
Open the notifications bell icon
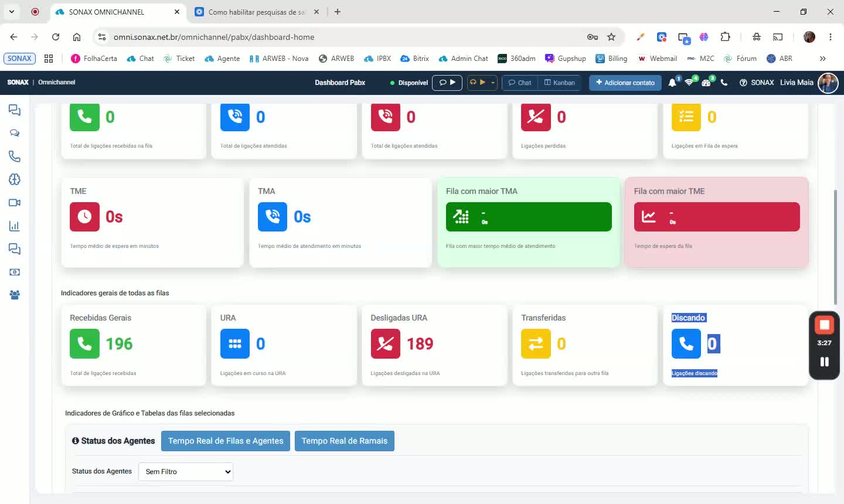click(672, 83)
